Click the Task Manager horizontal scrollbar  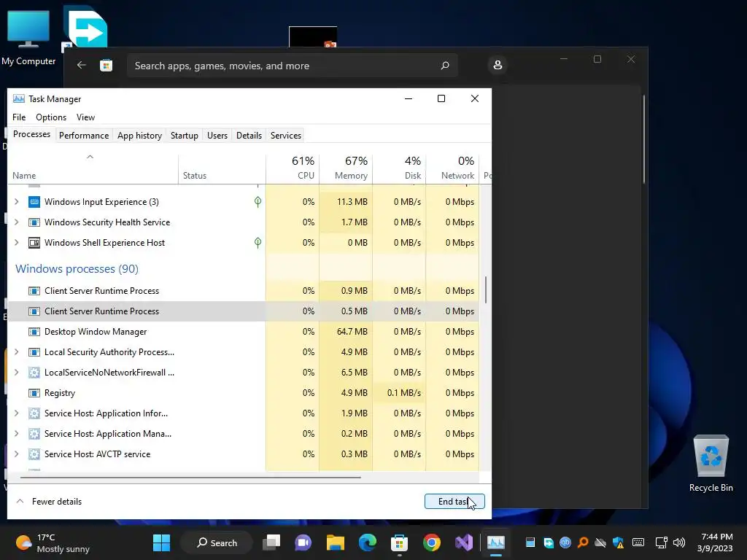tap(190, 477)
